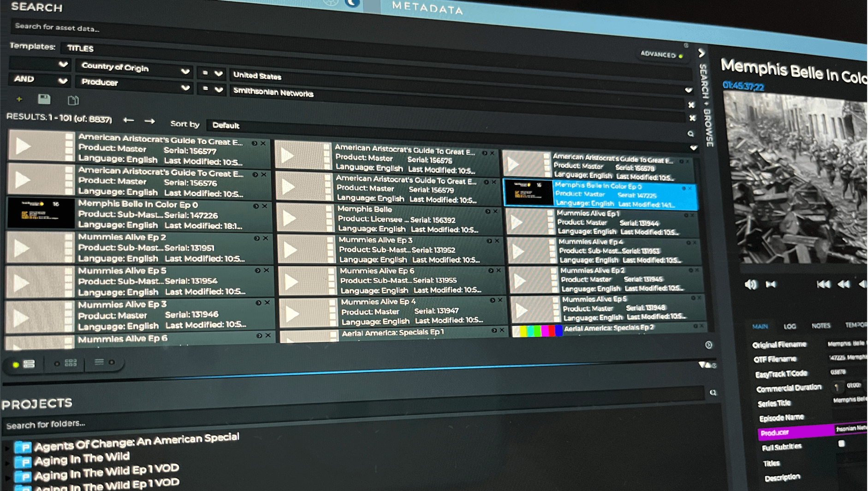Select the highlighted Memphis Belle In Color Ep 0 Master result
868x491 pixels.
click(600, 194)
